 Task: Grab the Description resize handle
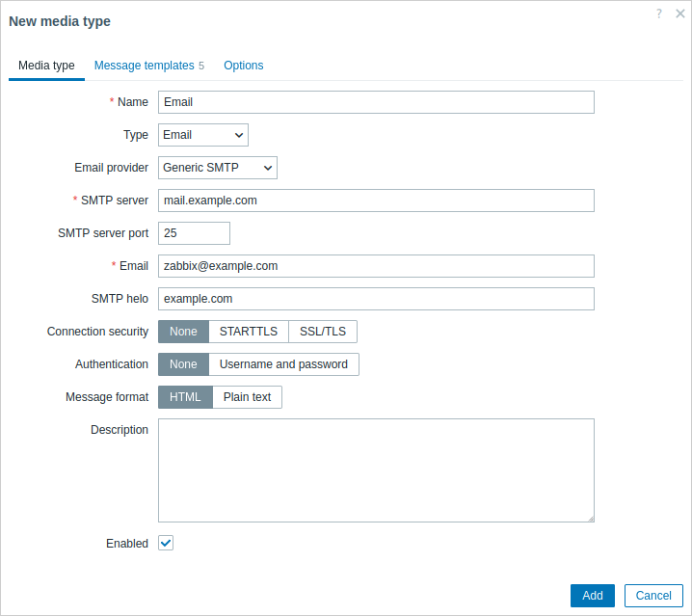(590, 518)
